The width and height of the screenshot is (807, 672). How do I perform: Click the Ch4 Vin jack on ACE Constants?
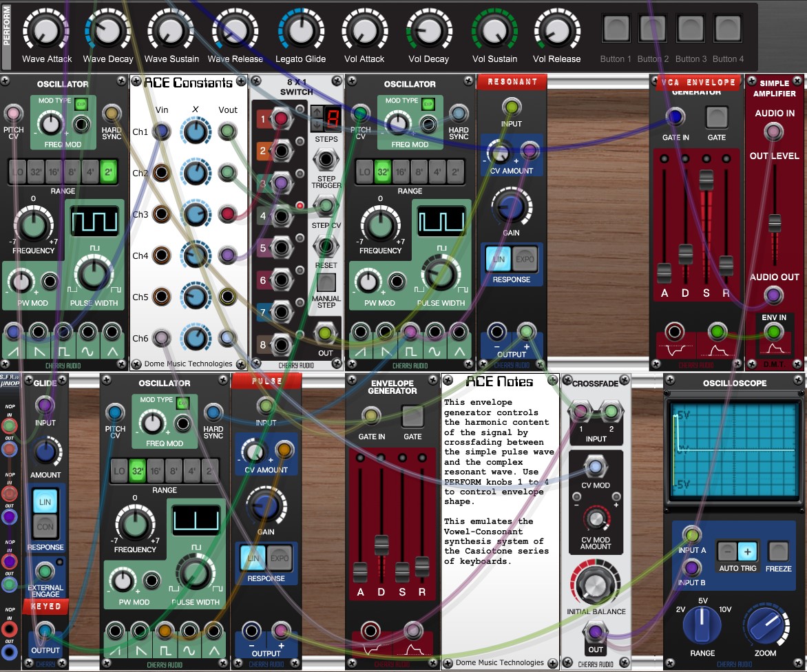tap(161, 255)
